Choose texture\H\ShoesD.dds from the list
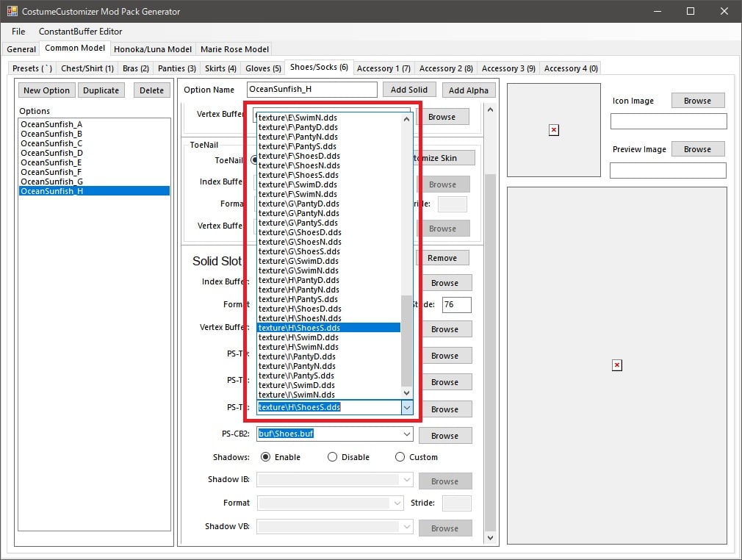The width and height of the screenshot is (742, 560). point(328,309)
